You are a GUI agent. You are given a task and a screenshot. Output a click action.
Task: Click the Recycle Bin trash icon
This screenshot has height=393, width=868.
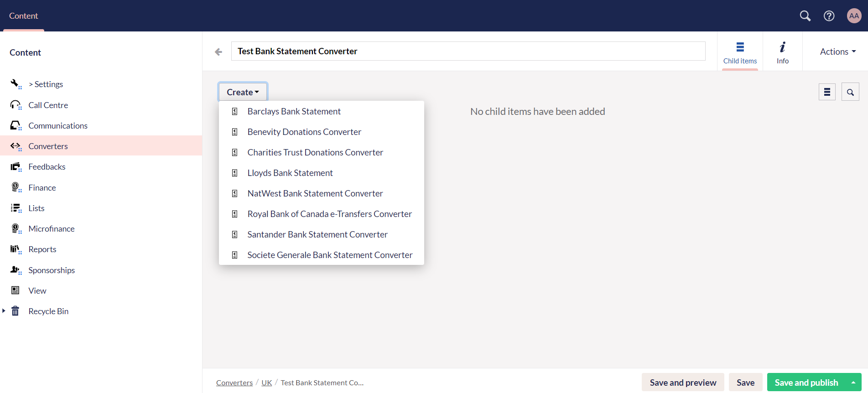point(15,311)
